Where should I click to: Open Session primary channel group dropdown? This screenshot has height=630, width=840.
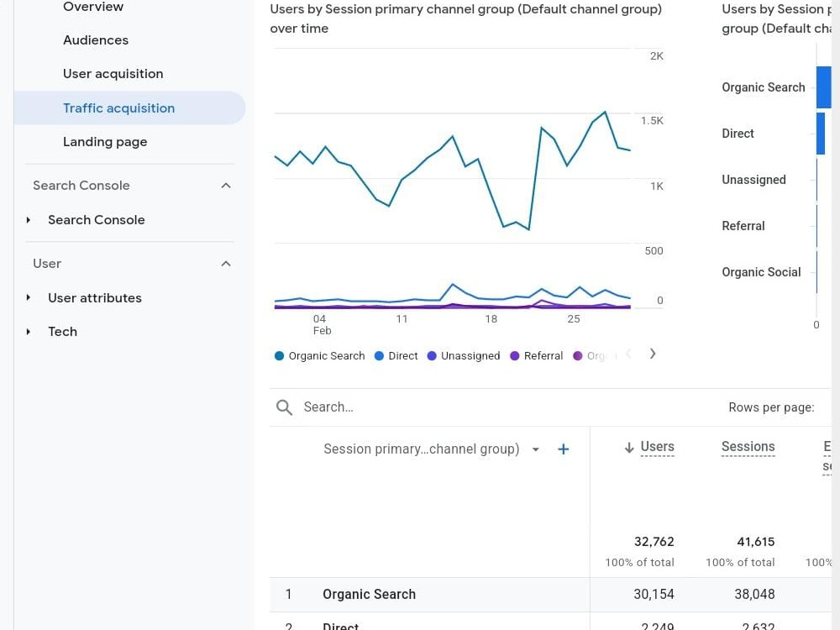click(536, 449)
